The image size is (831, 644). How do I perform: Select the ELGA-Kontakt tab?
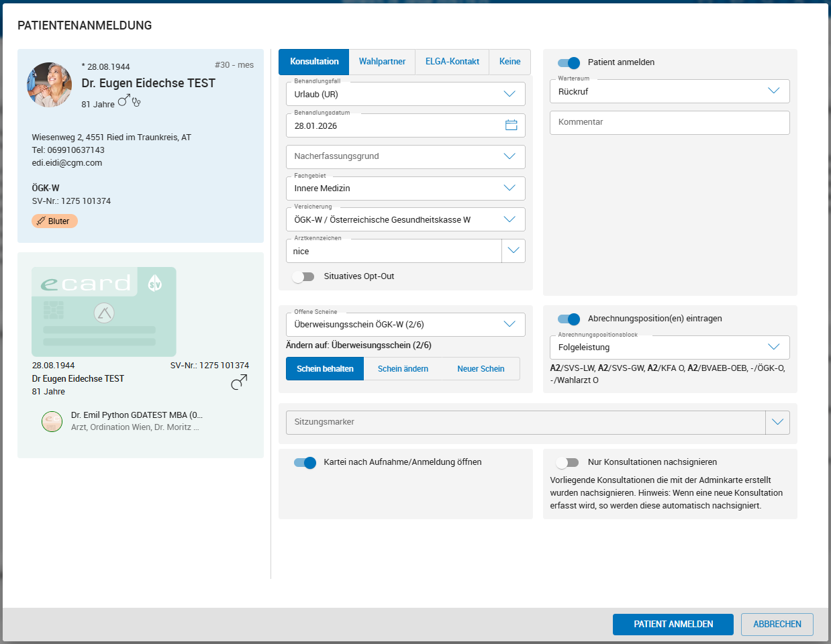[452, 62]
